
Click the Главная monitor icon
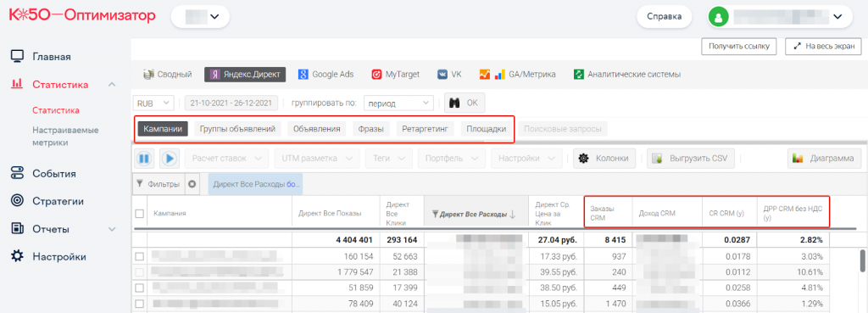[18, 57]
